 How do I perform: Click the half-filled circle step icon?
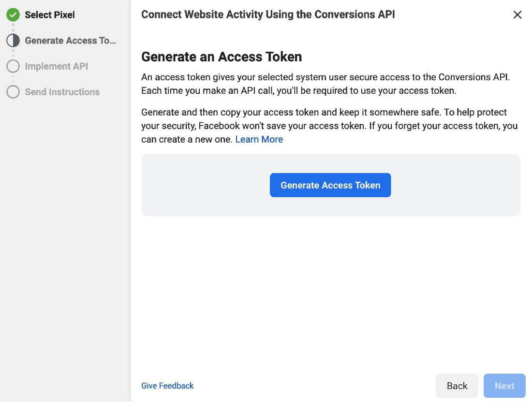point(13,41)
